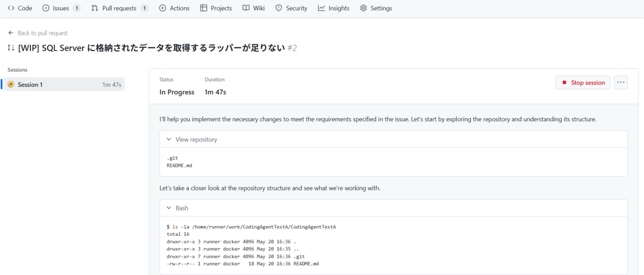Screen dimensions: 644x275
Task: Click the In Progress status text
Action: (177, 92)
